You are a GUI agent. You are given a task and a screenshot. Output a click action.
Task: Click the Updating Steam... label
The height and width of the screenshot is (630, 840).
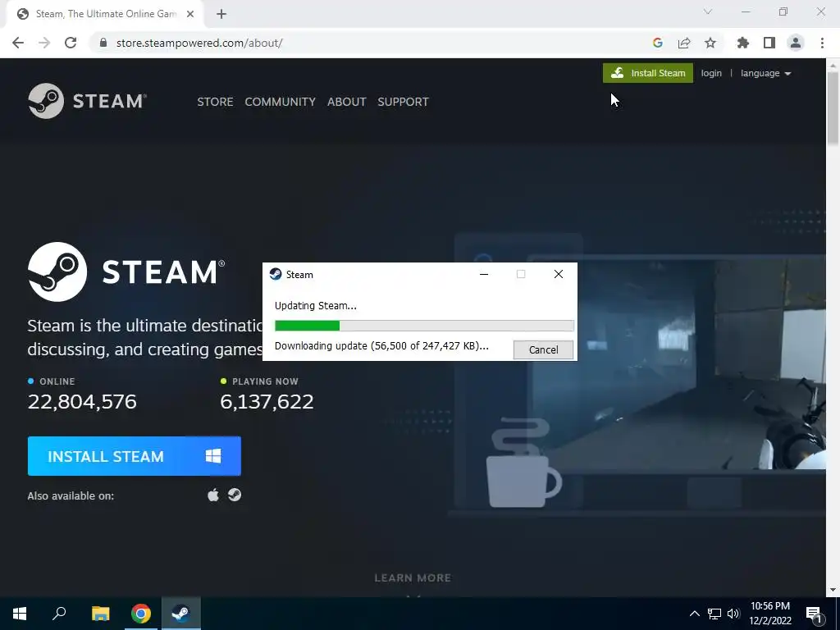[316, 305]
